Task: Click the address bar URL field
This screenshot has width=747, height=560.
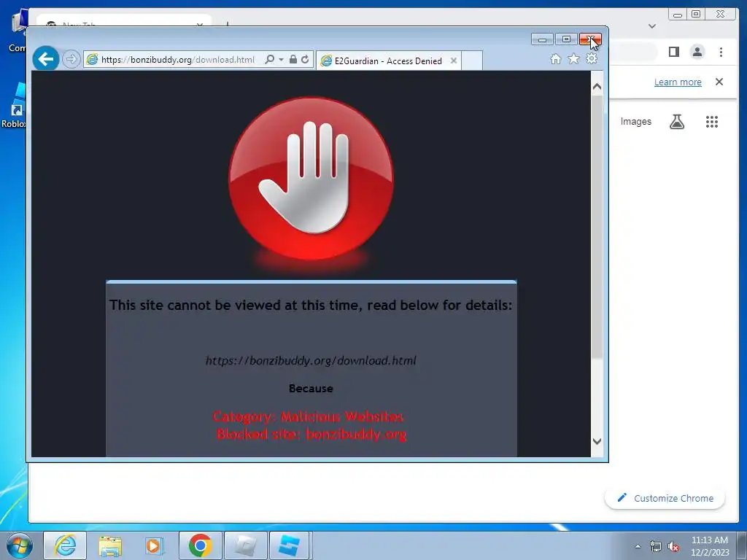Action: pyautogui.click(x=178, y=60)
